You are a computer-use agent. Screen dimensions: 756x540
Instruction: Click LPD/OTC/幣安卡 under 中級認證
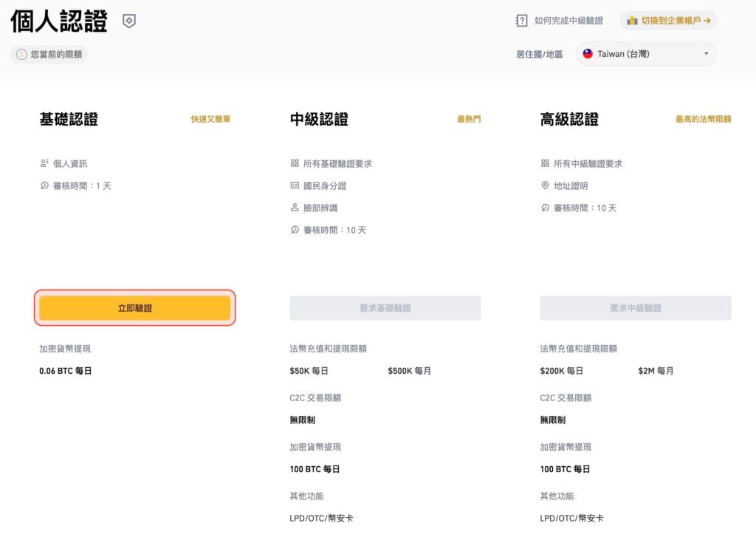pos(322,519)
